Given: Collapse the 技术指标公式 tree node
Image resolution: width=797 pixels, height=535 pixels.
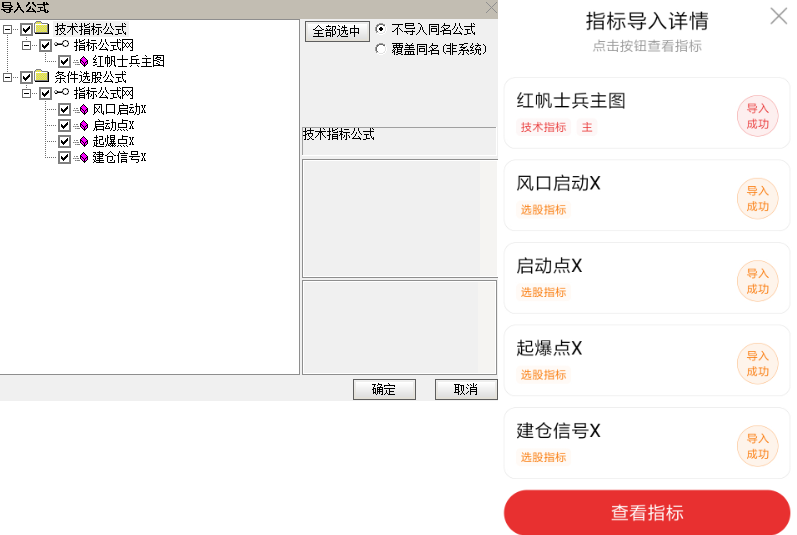Looking at the screenshot, I should pyautogui.click(x=8, y=29).
